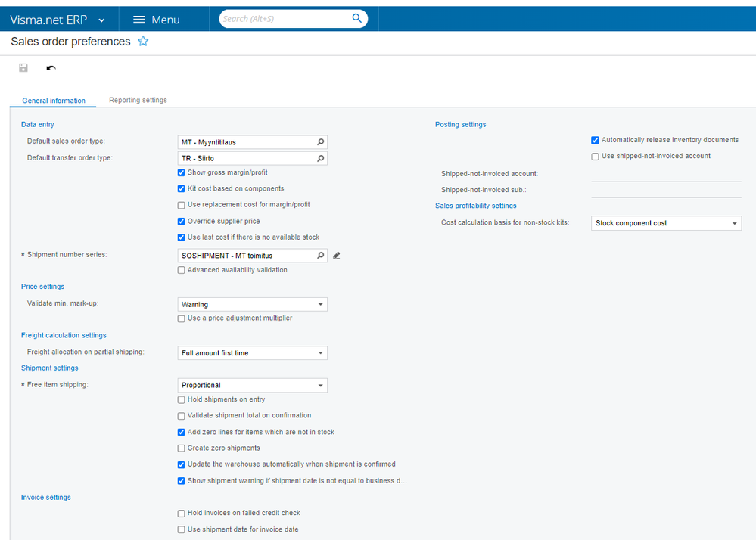
Task: Click the Price settings section heading
Action: [42, 287]
